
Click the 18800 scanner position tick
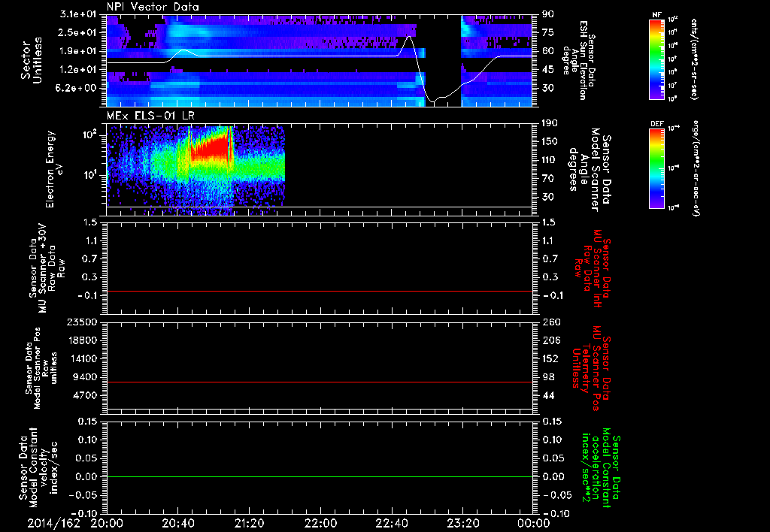(x=82, y=340)
